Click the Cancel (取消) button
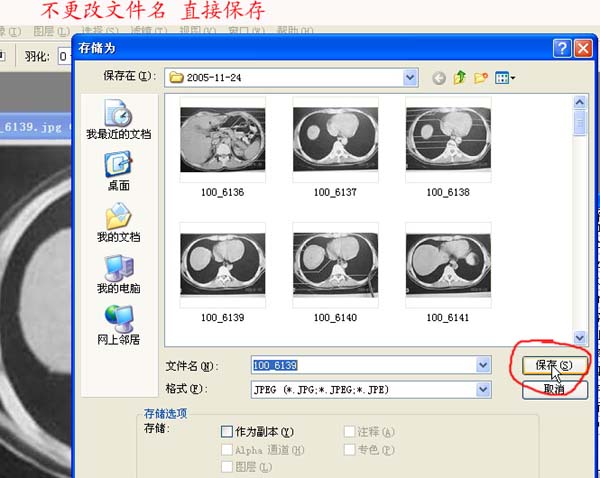Screen dimensions: 600x478 coord(554,390)
